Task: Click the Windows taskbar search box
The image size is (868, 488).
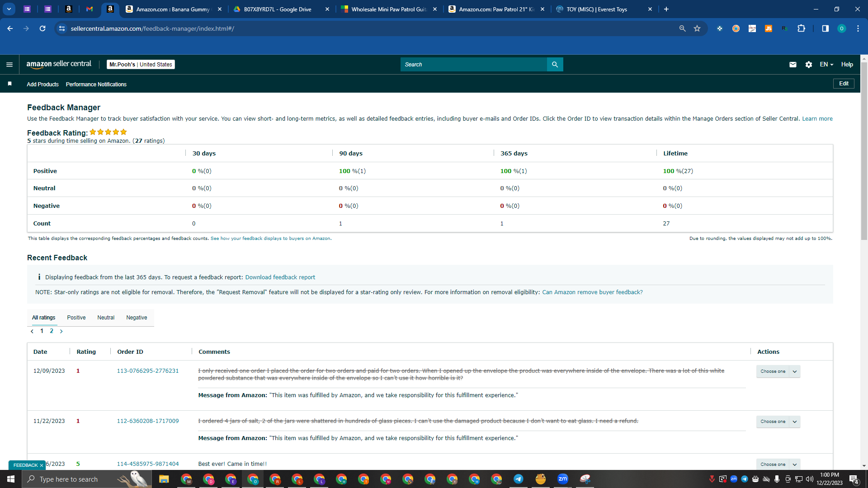Action: (x=86, y=479)
